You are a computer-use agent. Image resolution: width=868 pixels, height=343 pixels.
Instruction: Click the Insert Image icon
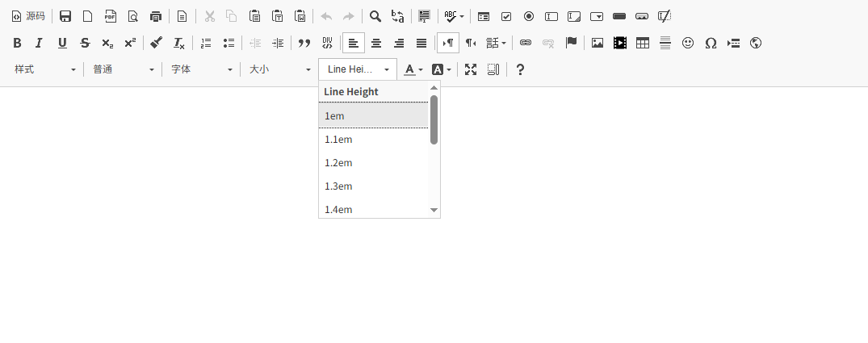tap(598, 43)
